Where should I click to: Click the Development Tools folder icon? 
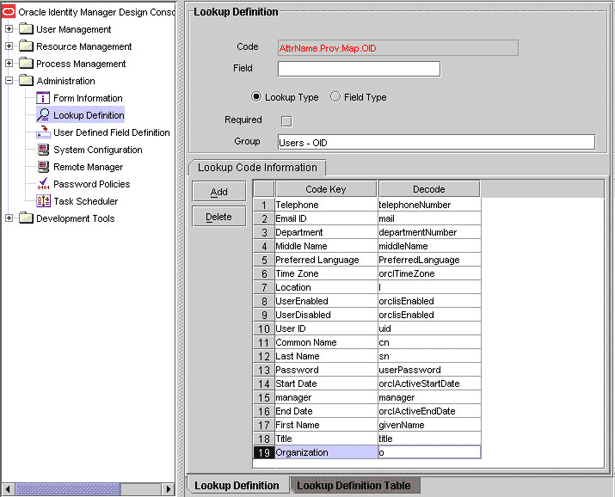[x=26, y=218]
